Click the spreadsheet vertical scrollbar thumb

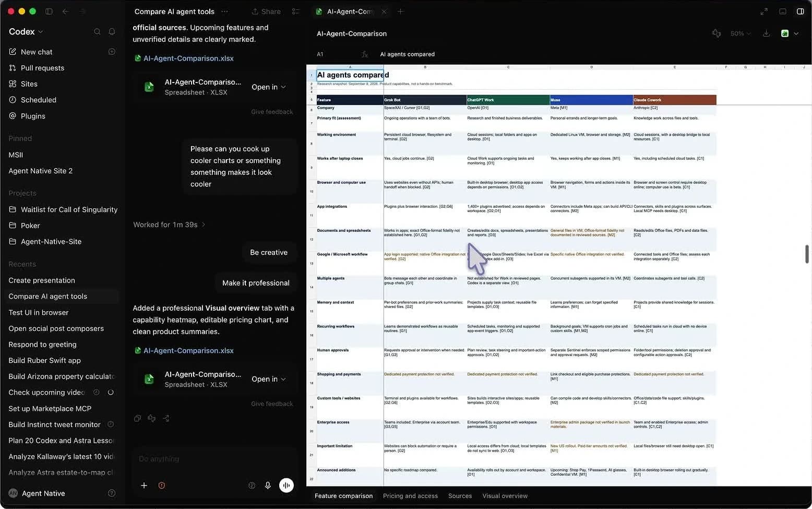click(807, 254)
